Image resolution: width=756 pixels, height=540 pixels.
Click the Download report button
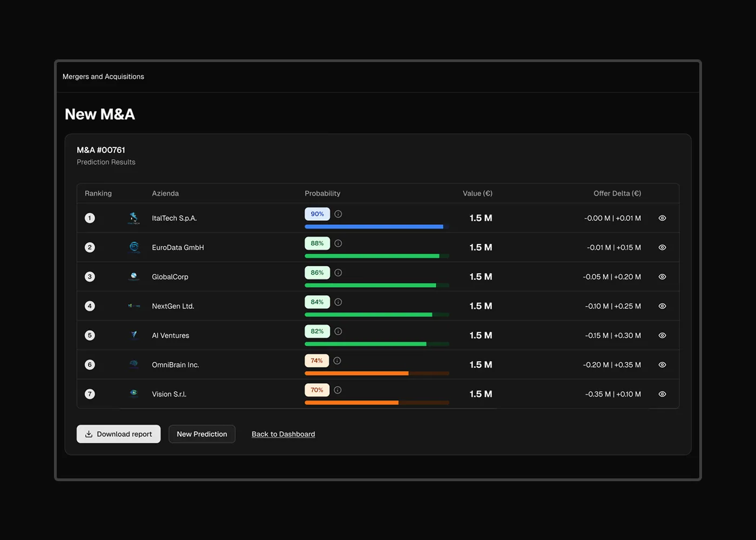pos(119,434)
